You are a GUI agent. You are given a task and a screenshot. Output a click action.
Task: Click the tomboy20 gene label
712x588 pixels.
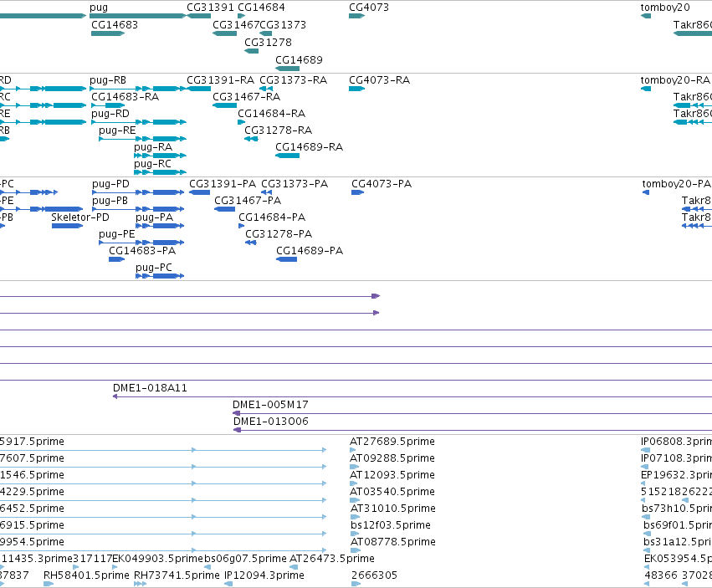(x=665, y=8)
